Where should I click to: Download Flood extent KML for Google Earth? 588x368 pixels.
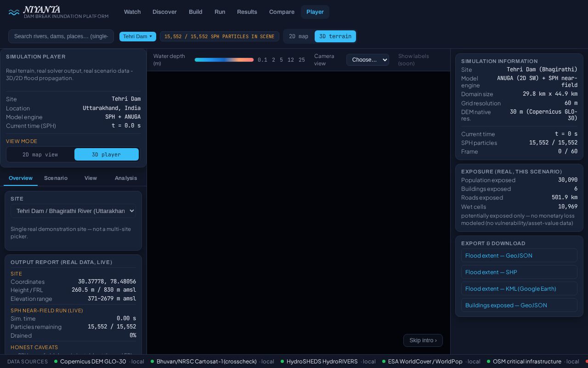click(519, 288)
